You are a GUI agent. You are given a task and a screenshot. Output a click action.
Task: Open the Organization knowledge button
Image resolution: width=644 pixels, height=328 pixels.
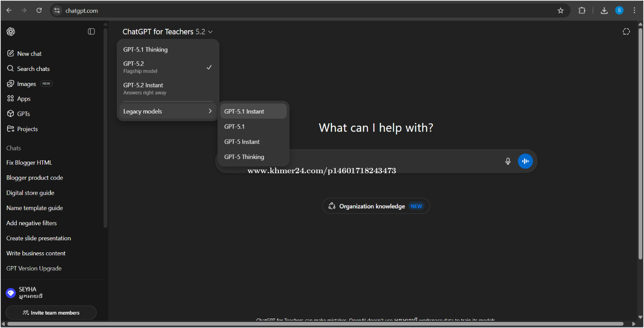[376, 206]
